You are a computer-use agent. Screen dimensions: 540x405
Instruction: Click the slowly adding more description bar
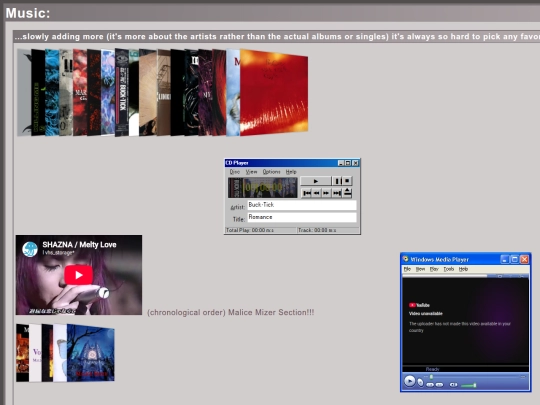point(277,37)
